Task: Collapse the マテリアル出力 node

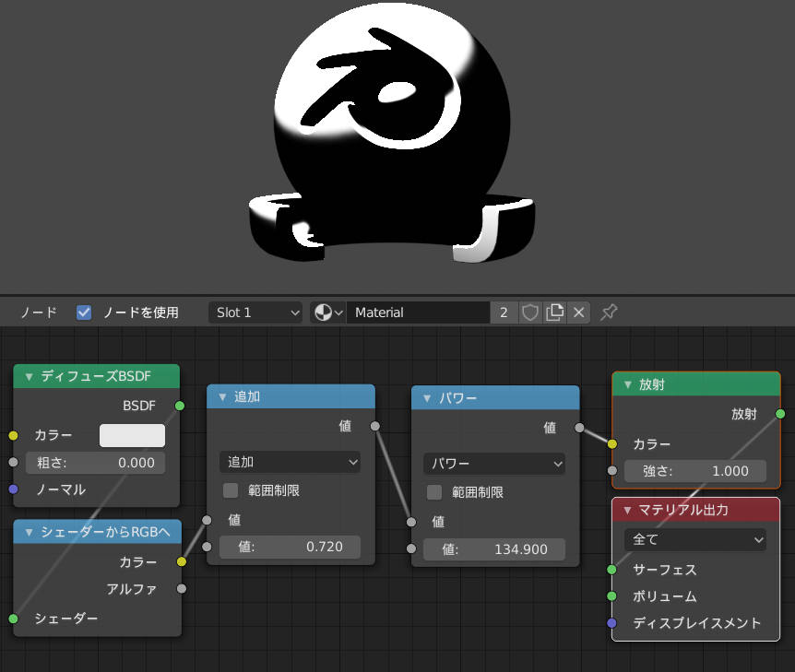Action: click(x=627, y=511)
